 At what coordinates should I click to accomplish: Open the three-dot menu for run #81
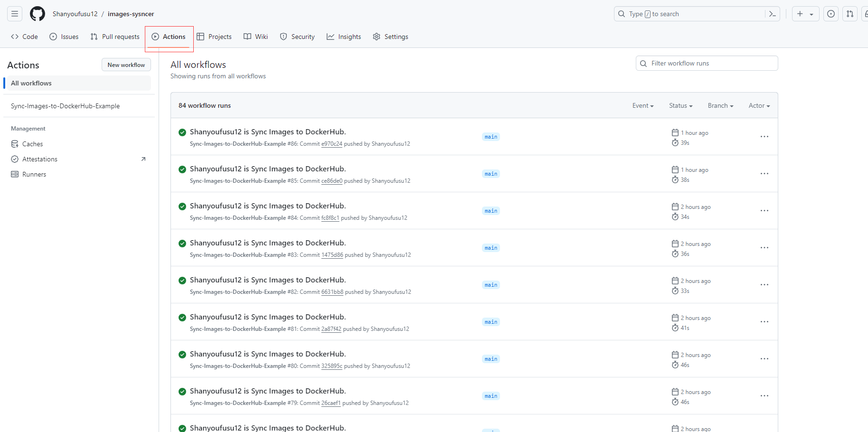point(764,322)
